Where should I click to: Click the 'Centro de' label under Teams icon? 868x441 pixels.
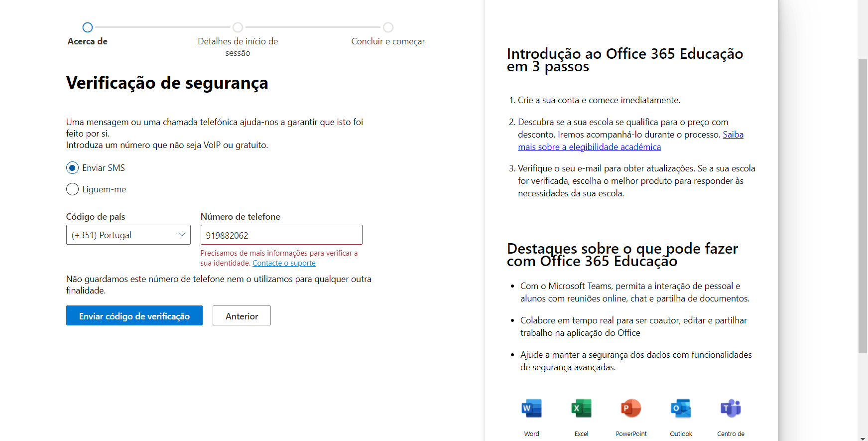731,434
